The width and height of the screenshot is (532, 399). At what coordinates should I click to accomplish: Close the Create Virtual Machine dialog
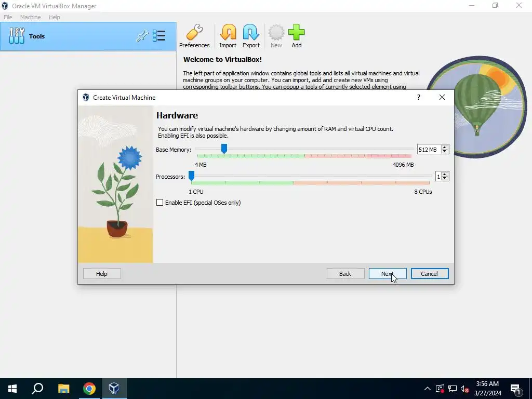click(442, 97)
